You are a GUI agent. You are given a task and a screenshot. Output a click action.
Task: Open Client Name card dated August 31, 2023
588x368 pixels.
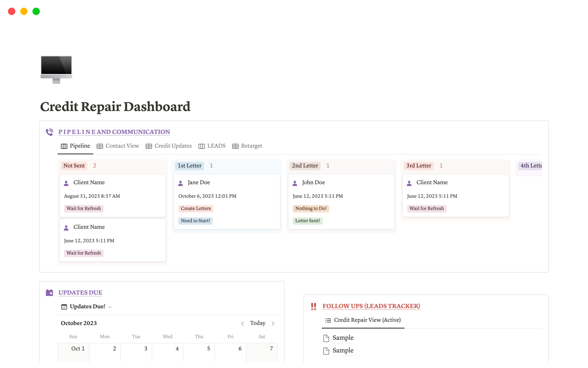click(x=113, y=196)
